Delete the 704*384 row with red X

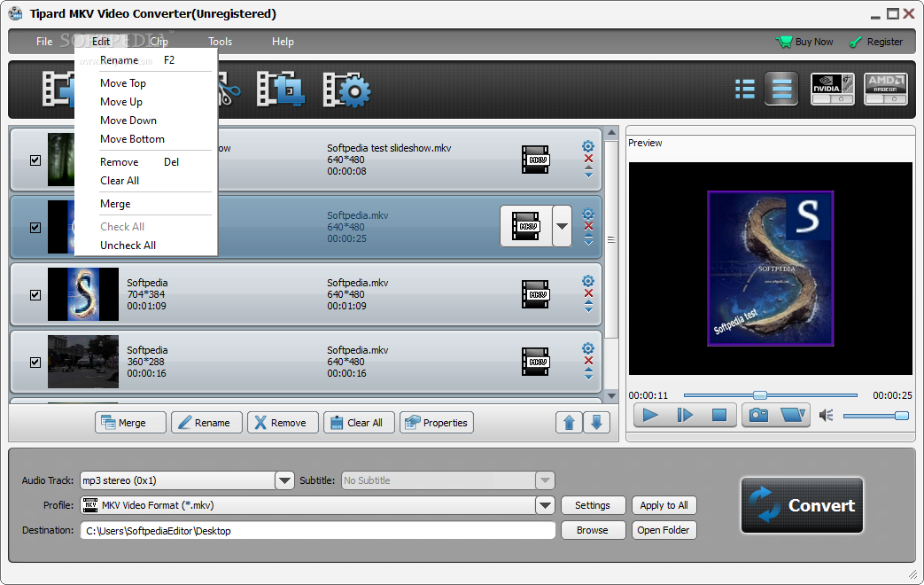coord(588,293)
